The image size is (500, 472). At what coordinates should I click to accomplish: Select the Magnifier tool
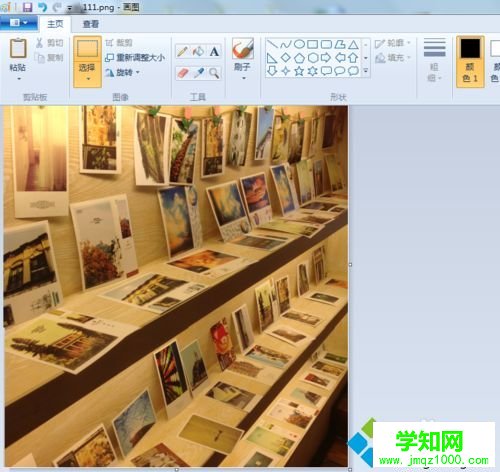pos(214,73)
